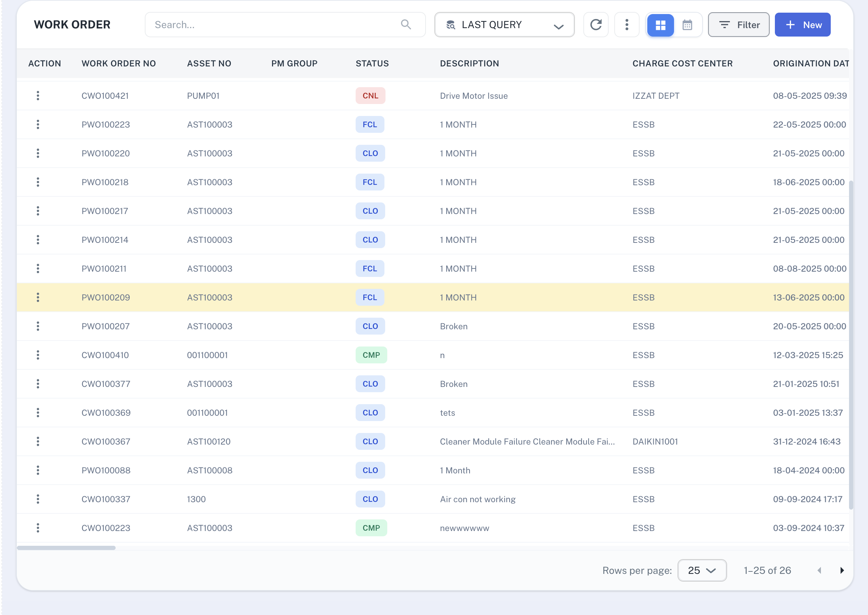This screenshot has height=615, width=868.
Task: Click the refresh icon in toolbar
Action: (x=596, y=25)
